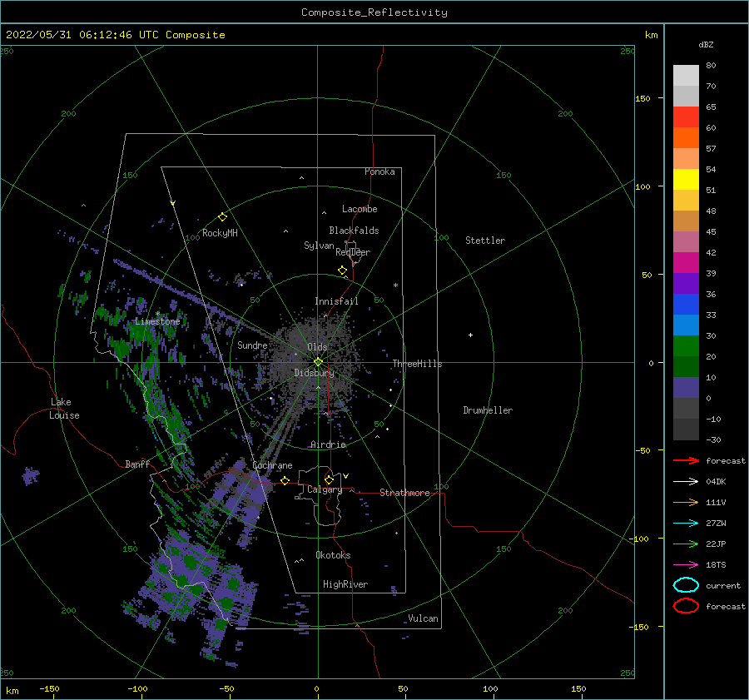Click the RockyMH label
This screenshot has width=749, height=700.
pyautogui.click(x=220, y=233)
